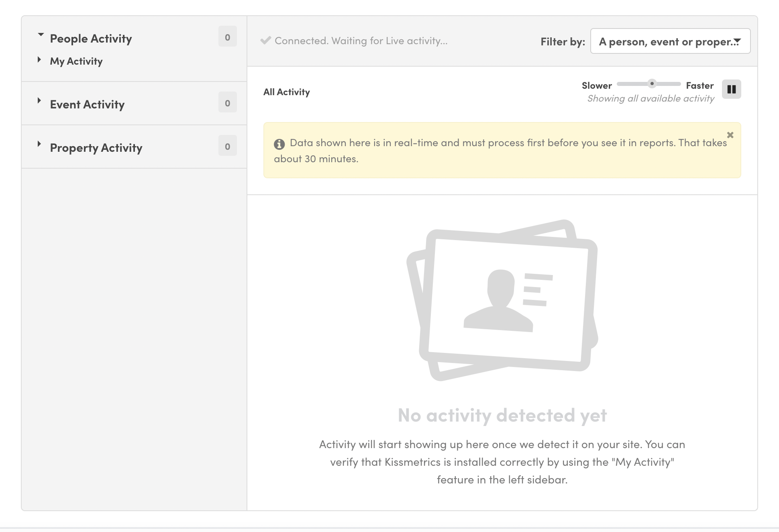
Task: Select My Activity in sidebar
Action: point(76,61)
